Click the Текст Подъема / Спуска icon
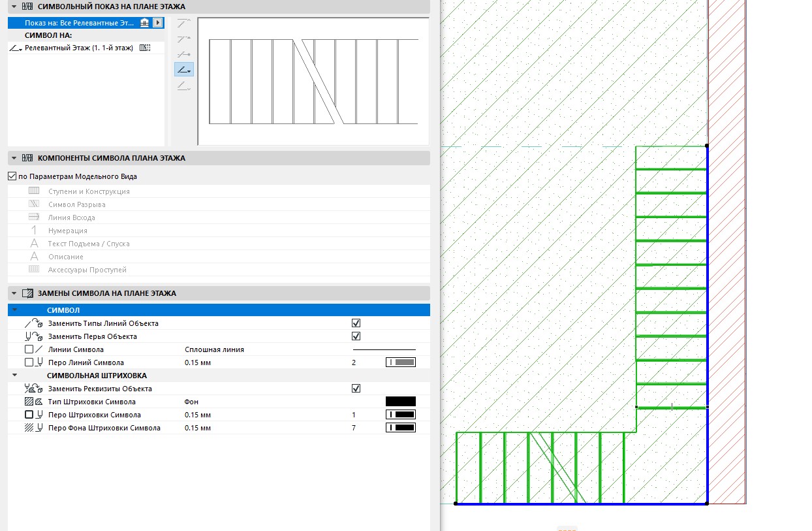 [34, 244]
